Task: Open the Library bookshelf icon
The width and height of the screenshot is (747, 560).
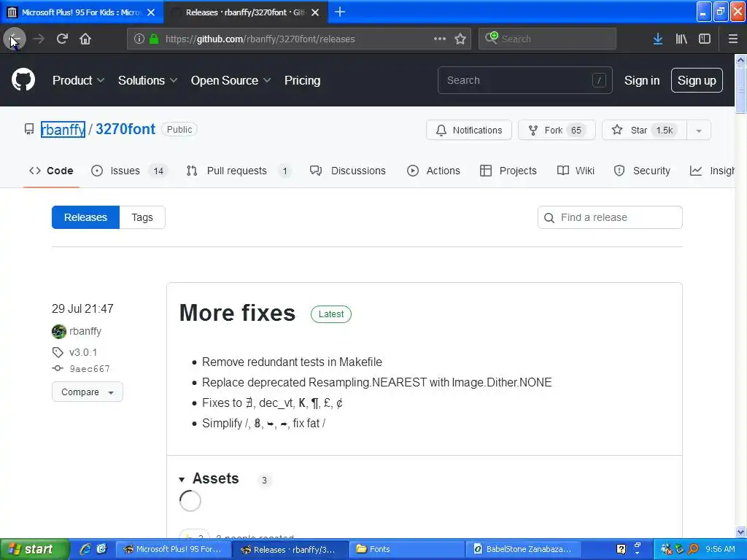Action: click(x=681, y=39)
